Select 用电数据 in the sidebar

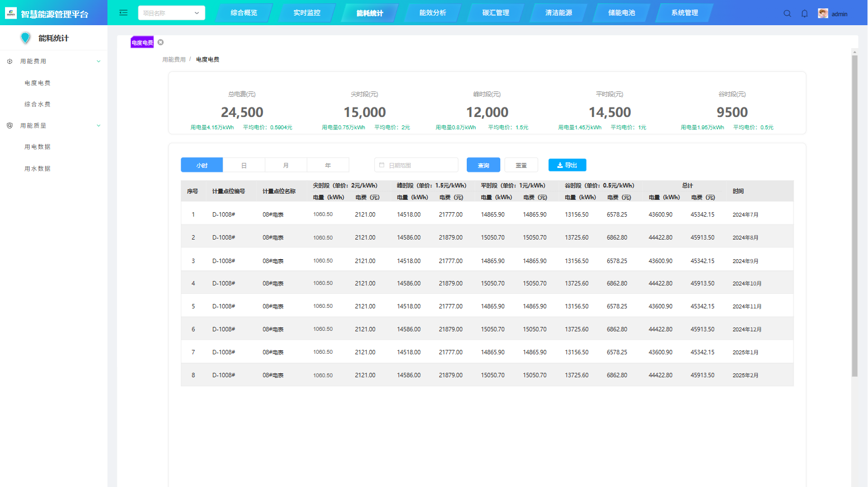point(37,147)
